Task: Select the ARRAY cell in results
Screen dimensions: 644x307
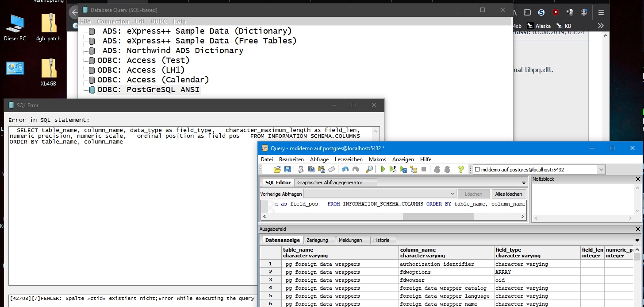Action: 537,272
